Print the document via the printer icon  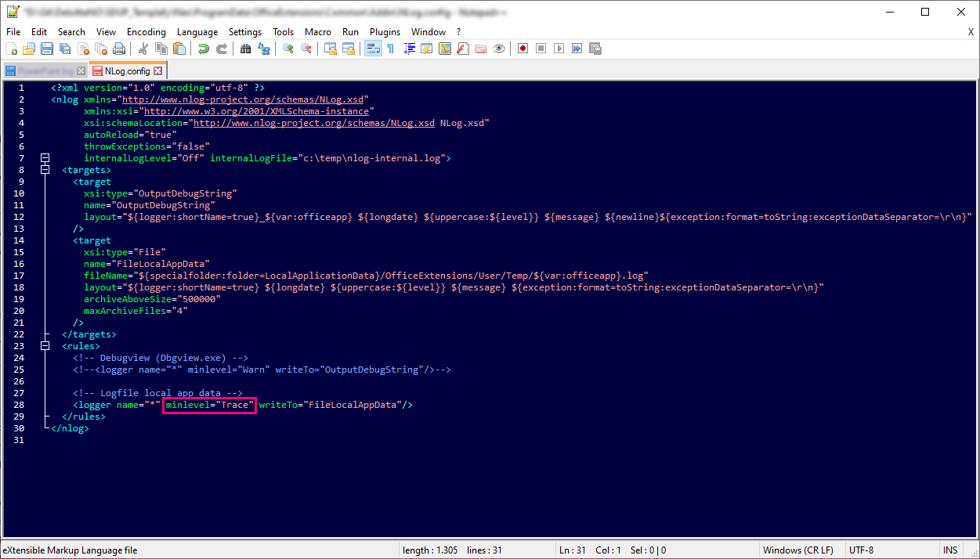[x=118, y=49]
